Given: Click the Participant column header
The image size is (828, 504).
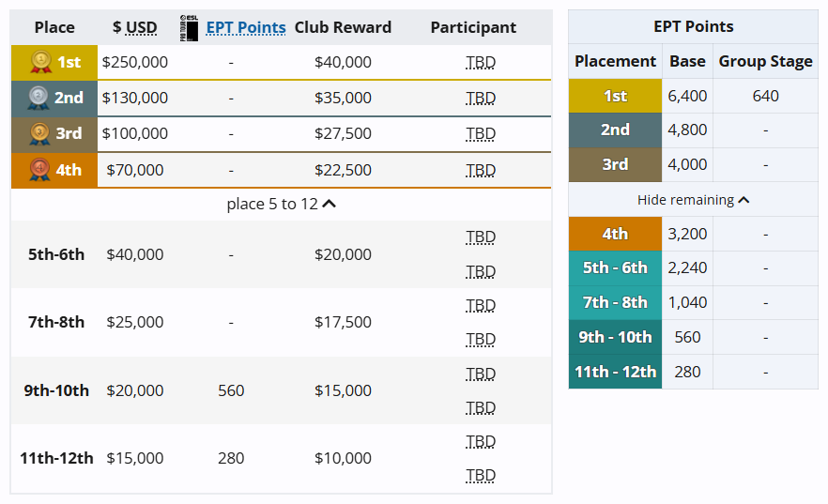Looking at the screenshot, I should pyautogui.click(x=473, y=28).
